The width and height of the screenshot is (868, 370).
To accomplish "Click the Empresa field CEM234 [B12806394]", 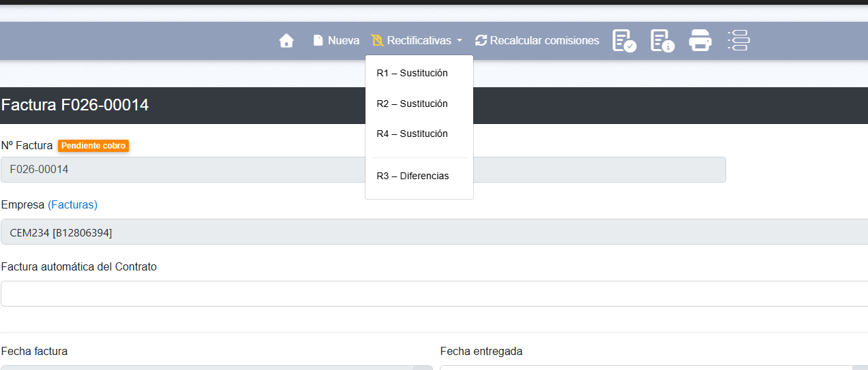I will click(434, 232).
